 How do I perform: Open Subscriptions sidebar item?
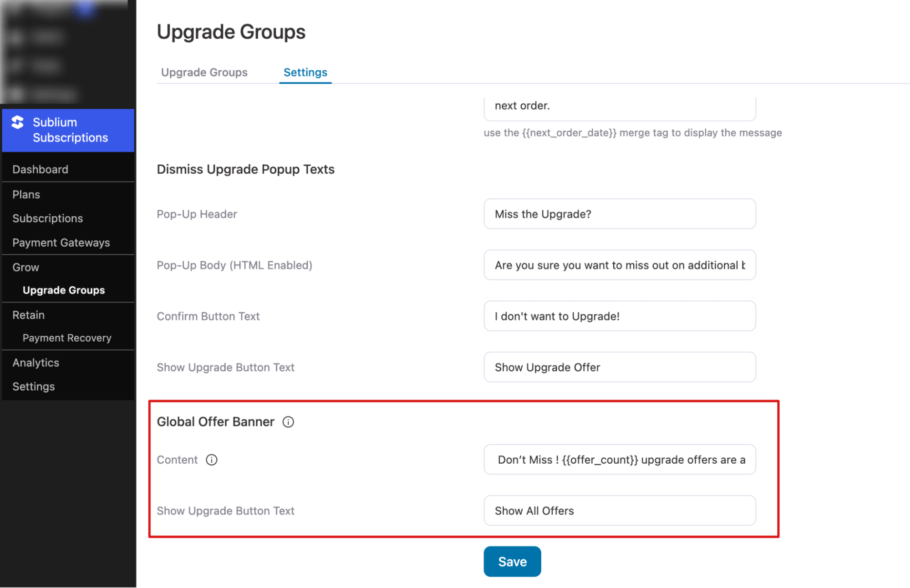[47, 218]
